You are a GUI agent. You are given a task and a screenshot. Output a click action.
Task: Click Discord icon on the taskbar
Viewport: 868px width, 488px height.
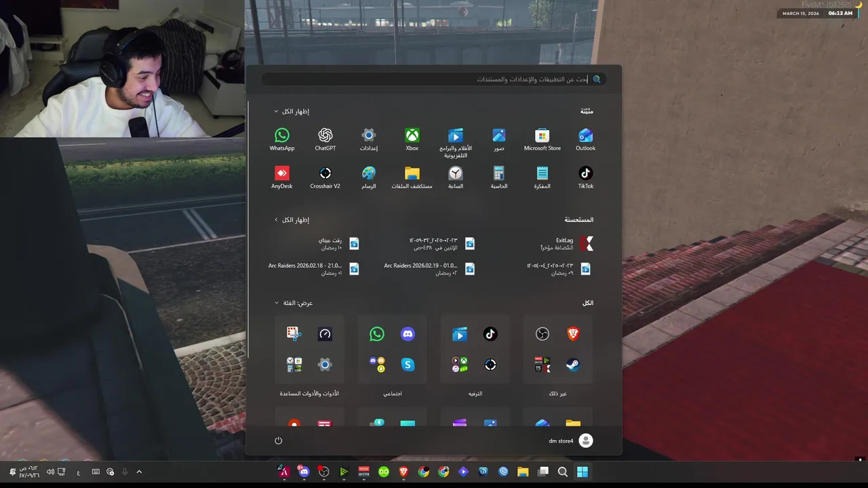[x=304, y=472]
